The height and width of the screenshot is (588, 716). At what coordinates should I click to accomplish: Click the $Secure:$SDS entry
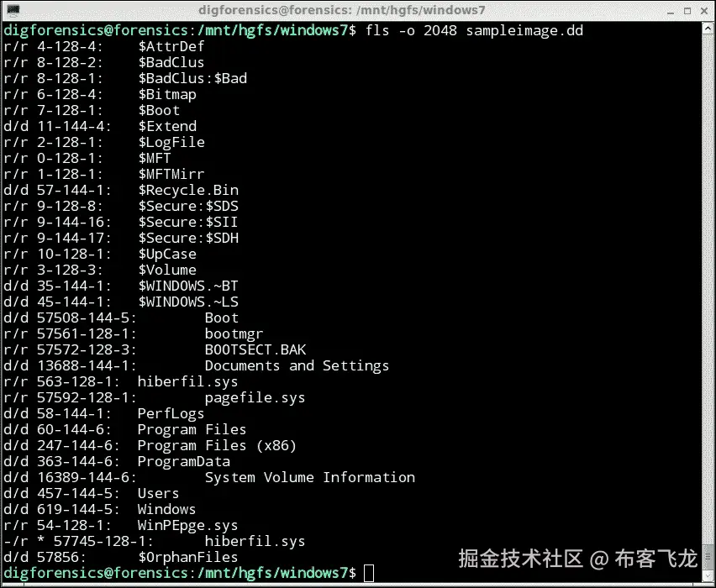tap(188, 207)
